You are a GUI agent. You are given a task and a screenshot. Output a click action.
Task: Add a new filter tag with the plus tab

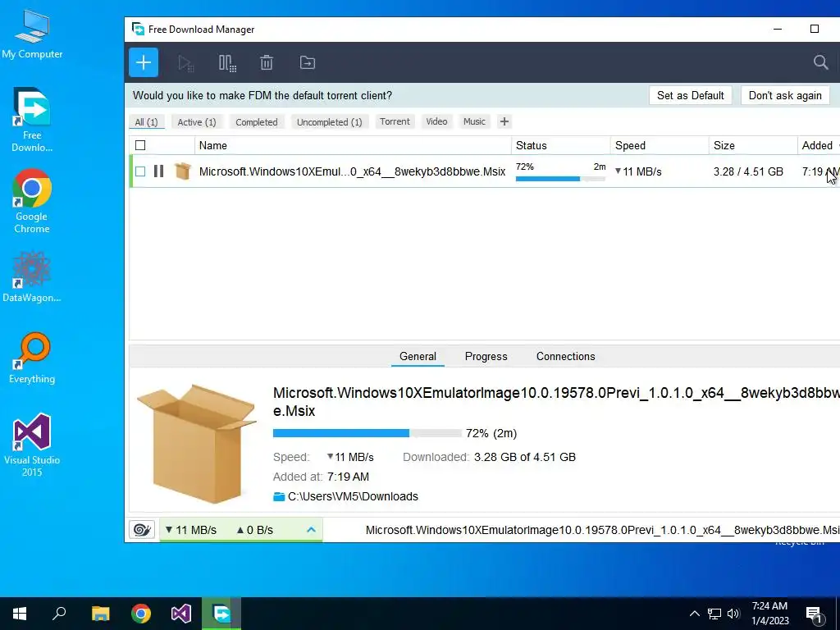point(504,121)
